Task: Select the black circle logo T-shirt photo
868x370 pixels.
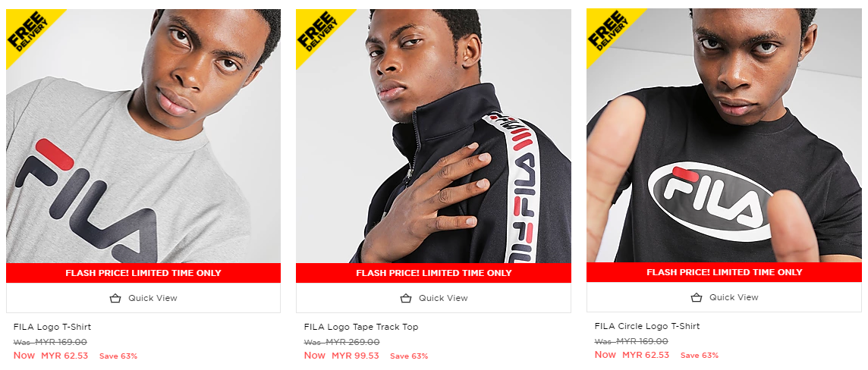Action: point(724,136)
